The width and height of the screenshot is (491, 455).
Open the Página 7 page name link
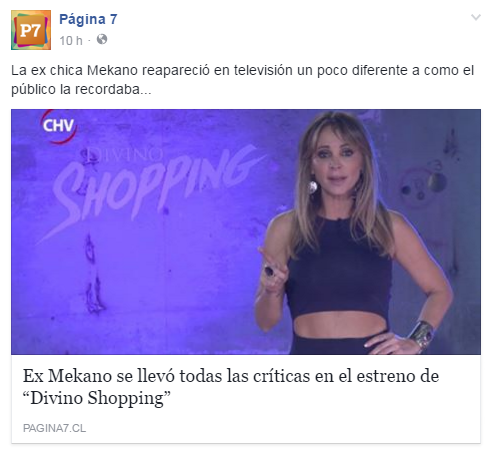tap(88, 19)
